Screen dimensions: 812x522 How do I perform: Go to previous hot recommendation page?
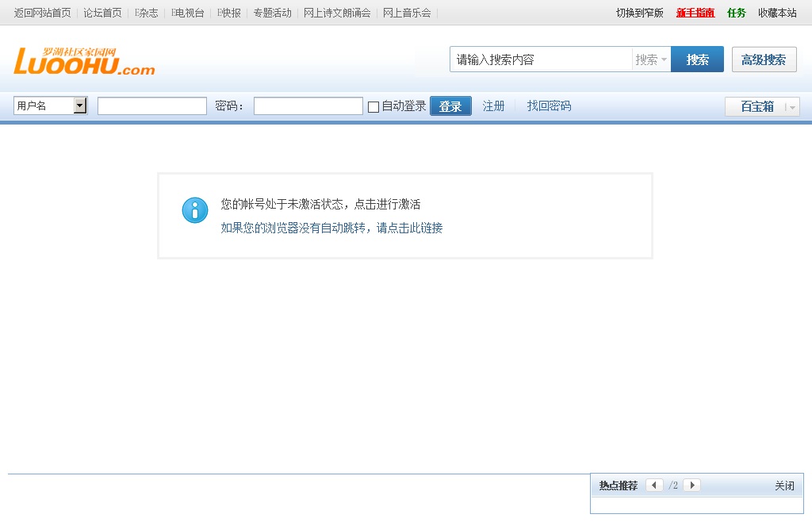(654, 486)
